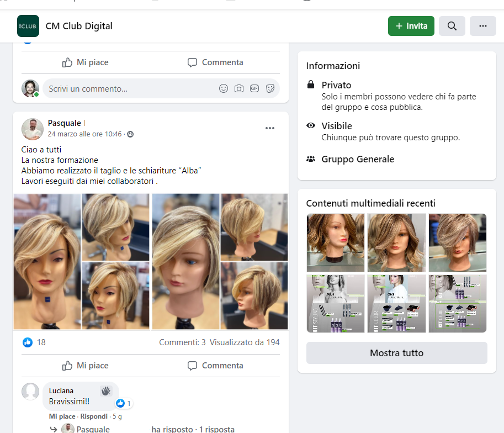Viewport: 504px width, 433px height.
Task: Click the post audience group icon
Action: (130, 134)
